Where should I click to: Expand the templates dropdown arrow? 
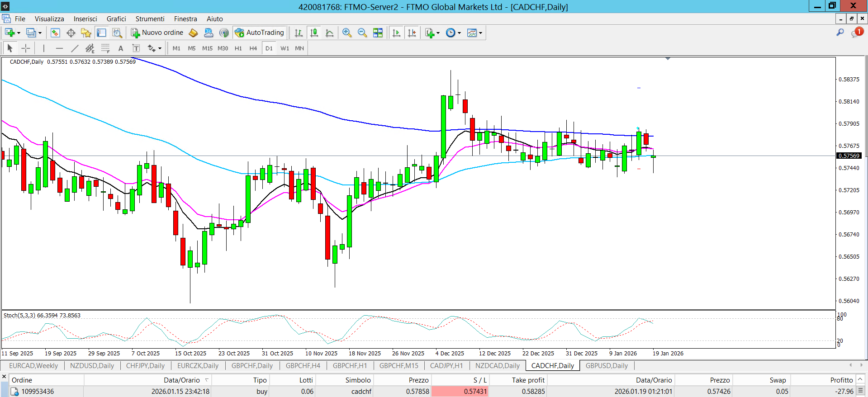(480, 33)
